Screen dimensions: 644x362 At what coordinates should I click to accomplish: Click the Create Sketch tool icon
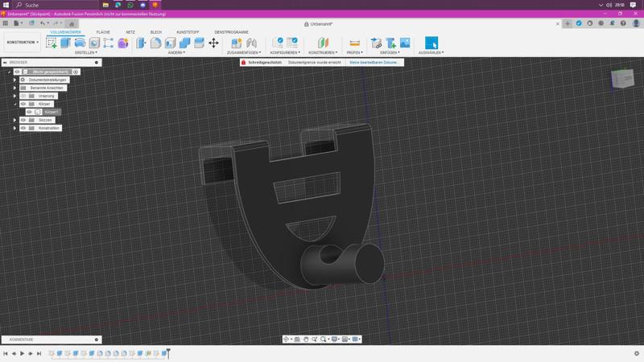tap(52, 43)
